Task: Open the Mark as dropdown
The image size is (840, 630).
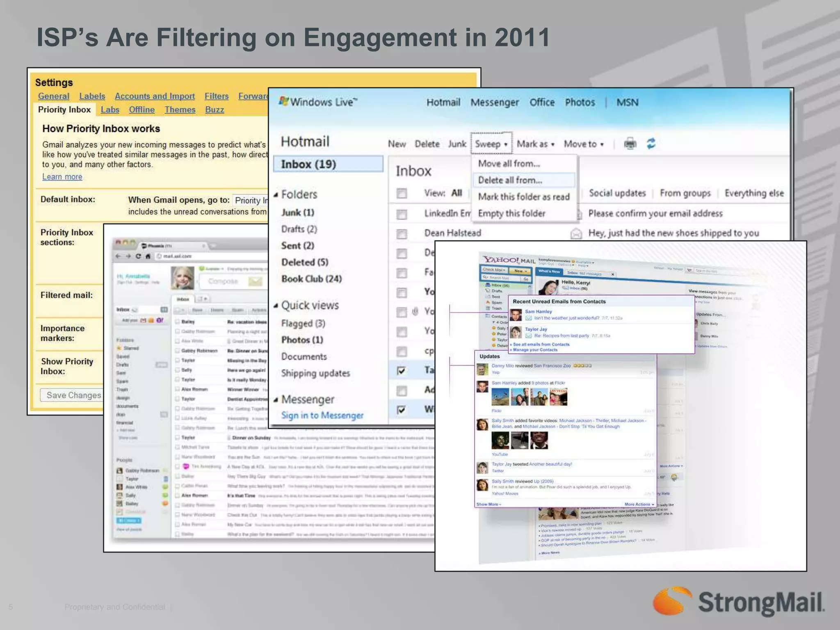Action: 535,144
